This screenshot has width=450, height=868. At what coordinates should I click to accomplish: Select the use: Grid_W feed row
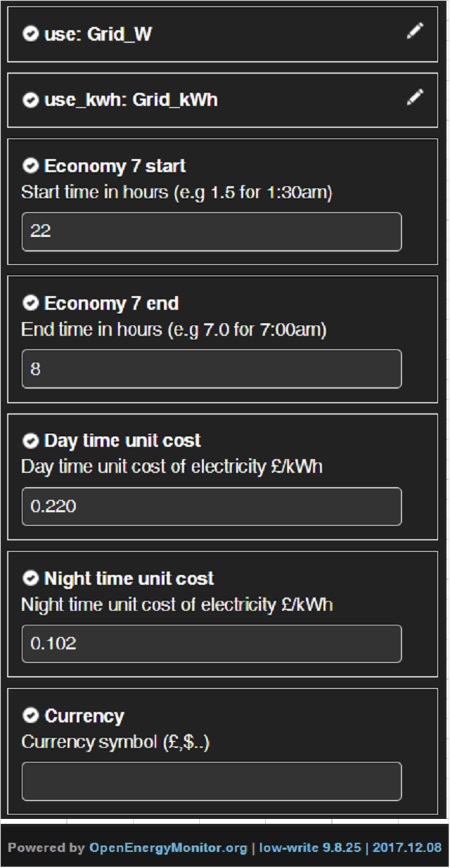[x=211, y=34]
